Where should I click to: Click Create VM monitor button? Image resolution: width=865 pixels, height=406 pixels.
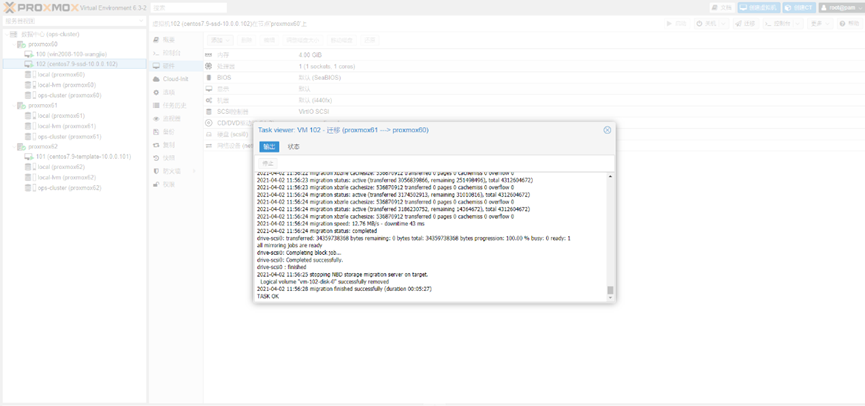759,7
